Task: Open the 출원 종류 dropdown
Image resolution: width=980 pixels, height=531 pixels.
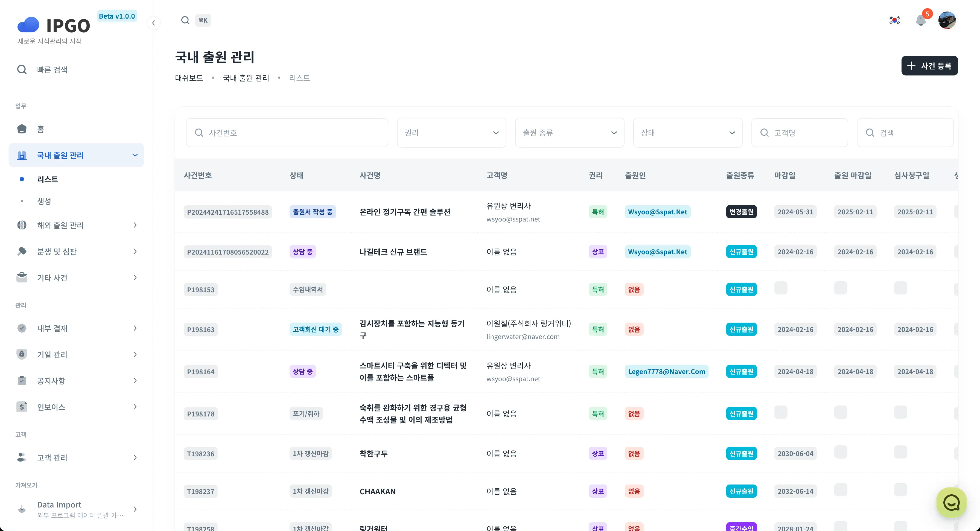Action: (x=569, y=132)
